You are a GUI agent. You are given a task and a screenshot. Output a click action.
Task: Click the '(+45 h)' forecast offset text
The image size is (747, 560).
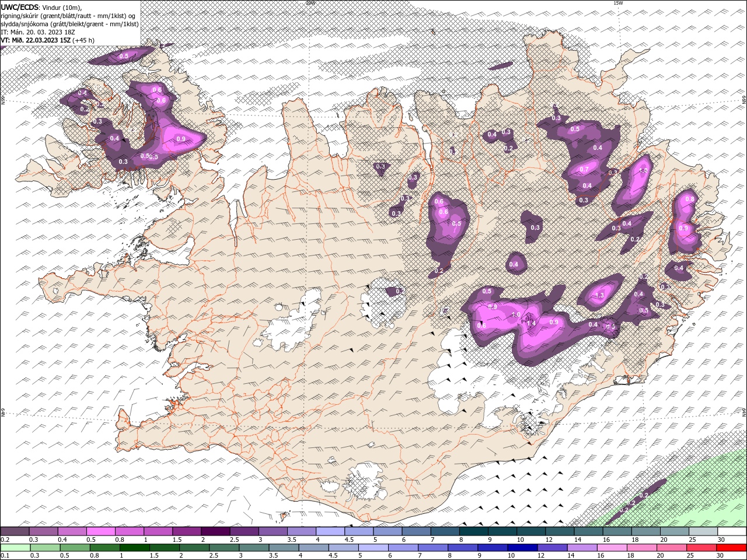click(83, 40)
